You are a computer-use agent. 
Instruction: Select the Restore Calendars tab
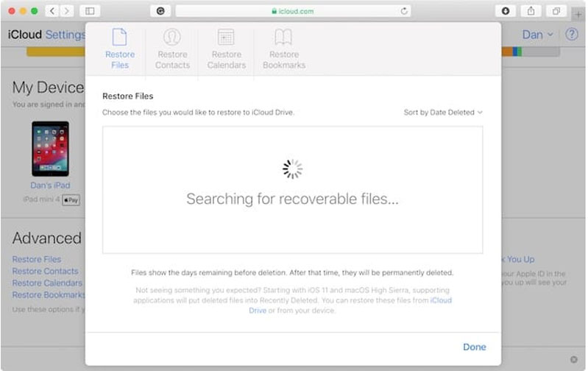[x=226, y=49]
